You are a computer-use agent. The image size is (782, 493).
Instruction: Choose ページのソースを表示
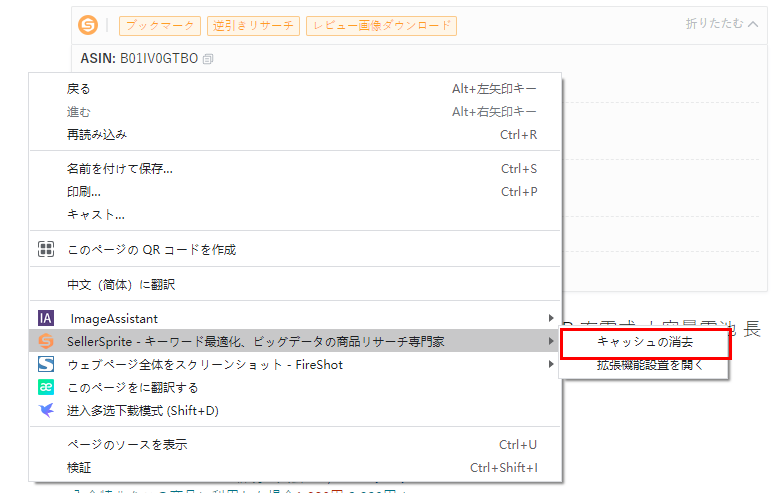[295, 444]
